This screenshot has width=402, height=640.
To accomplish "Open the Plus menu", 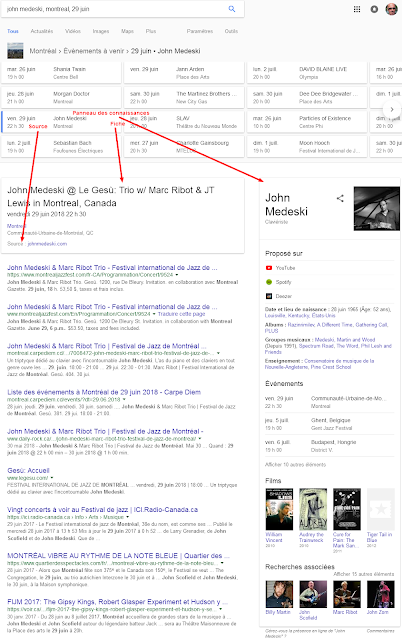I will [x=151, y=31].
